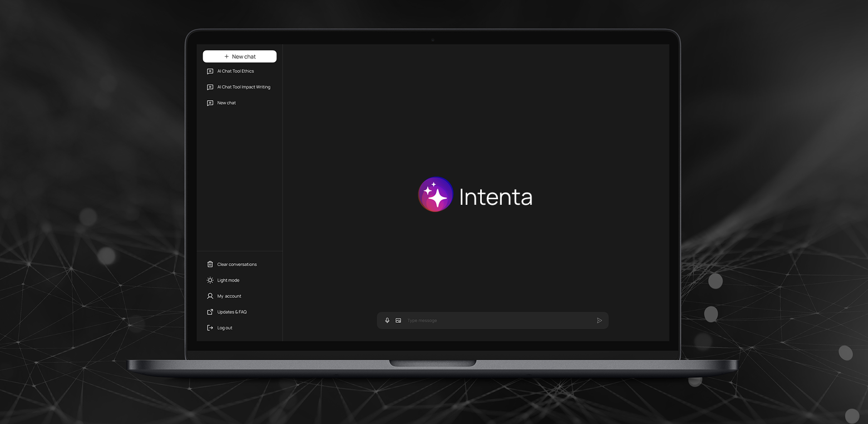Viewport: 868px width, 424px height.
Task: Choose Log out in the sidebar
Action: point(225,328)
